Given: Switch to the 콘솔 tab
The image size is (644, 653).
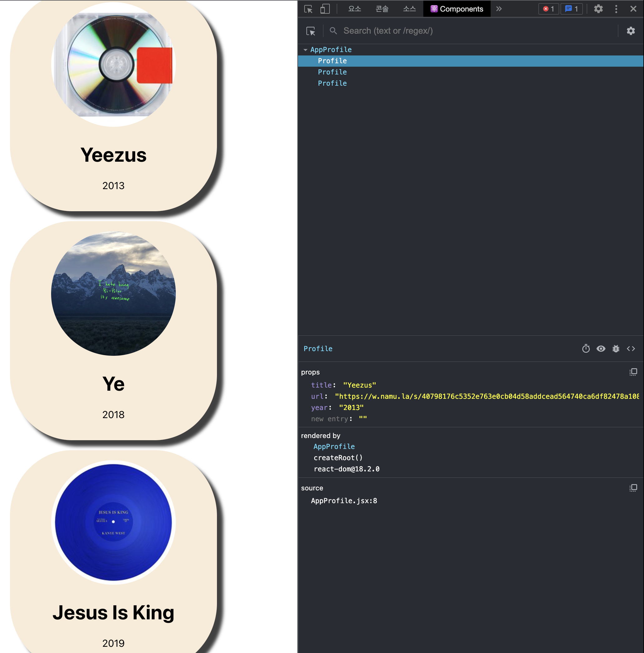Looking at the screenshot, I should click(x=382, y=9).
